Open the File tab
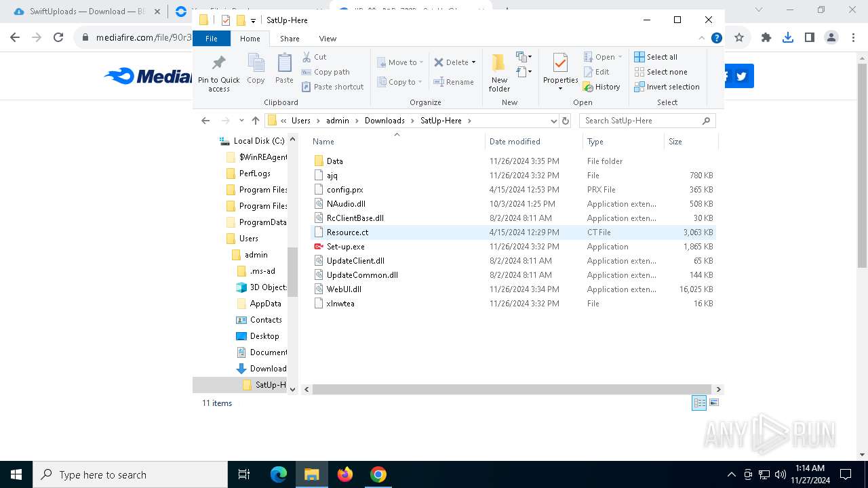This screenshot has width=868, height=488. 212,39
